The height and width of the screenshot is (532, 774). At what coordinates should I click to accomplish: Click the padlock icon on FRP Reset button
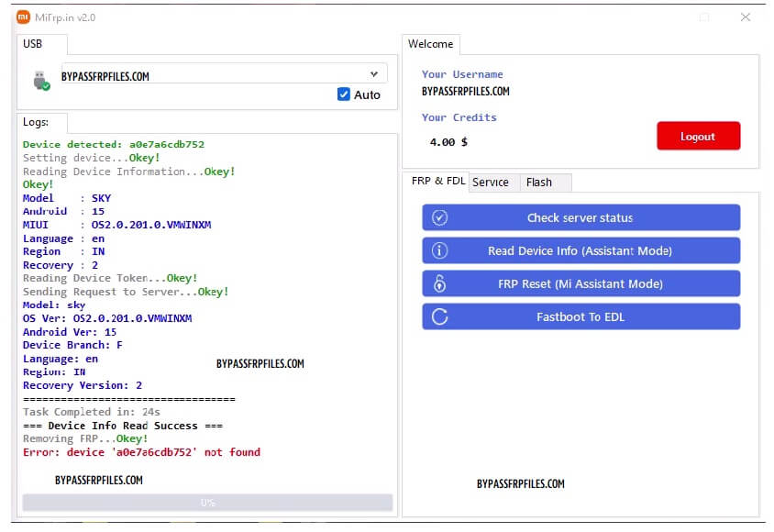click(x=439, y=283)
